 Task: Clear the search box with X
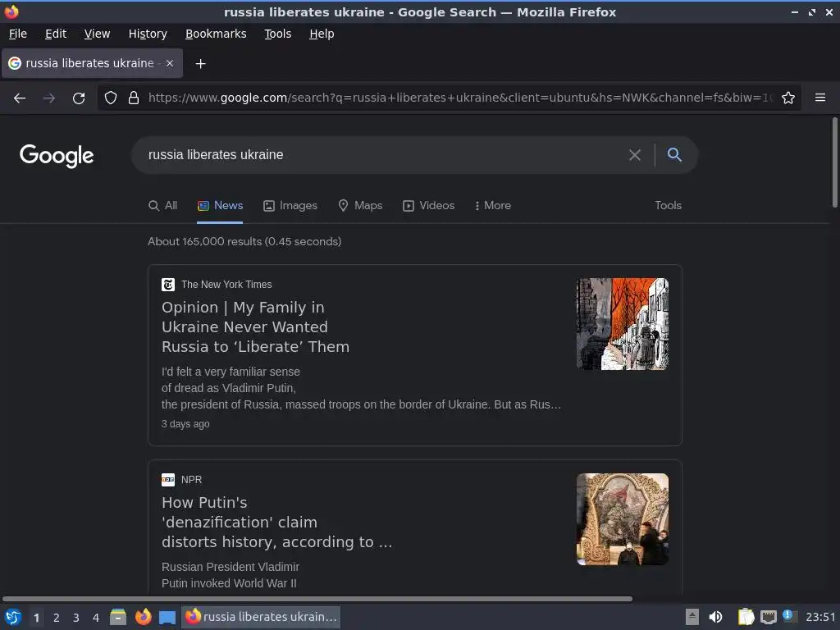(635, 155)
